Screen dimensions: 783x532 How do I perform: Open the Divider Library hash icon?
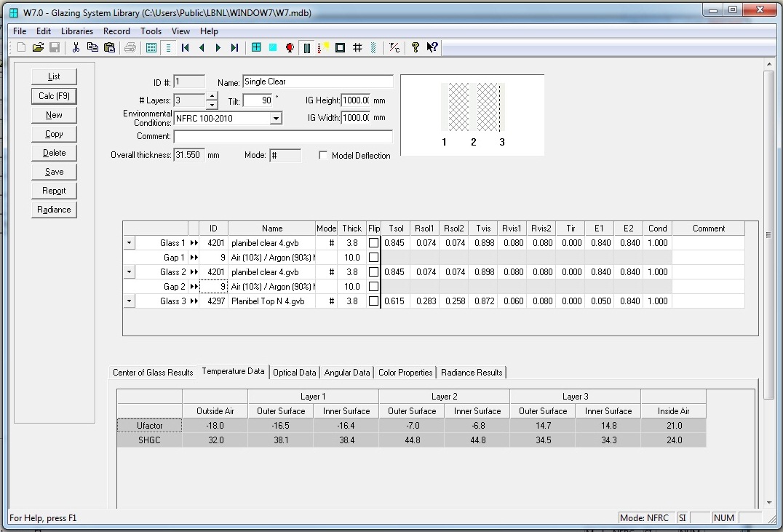(357, 47)
